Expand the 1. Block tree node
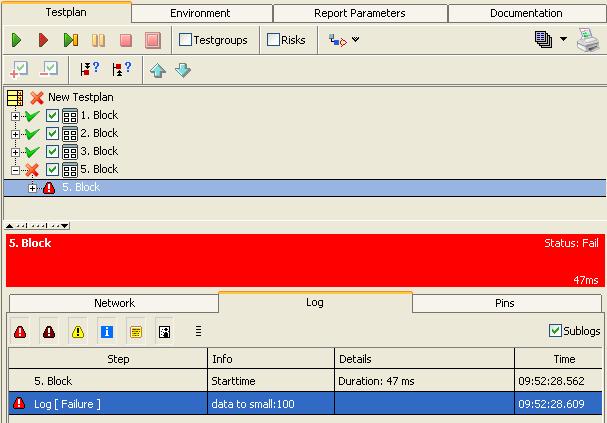The image size is (607, 423). pos(16,116)
